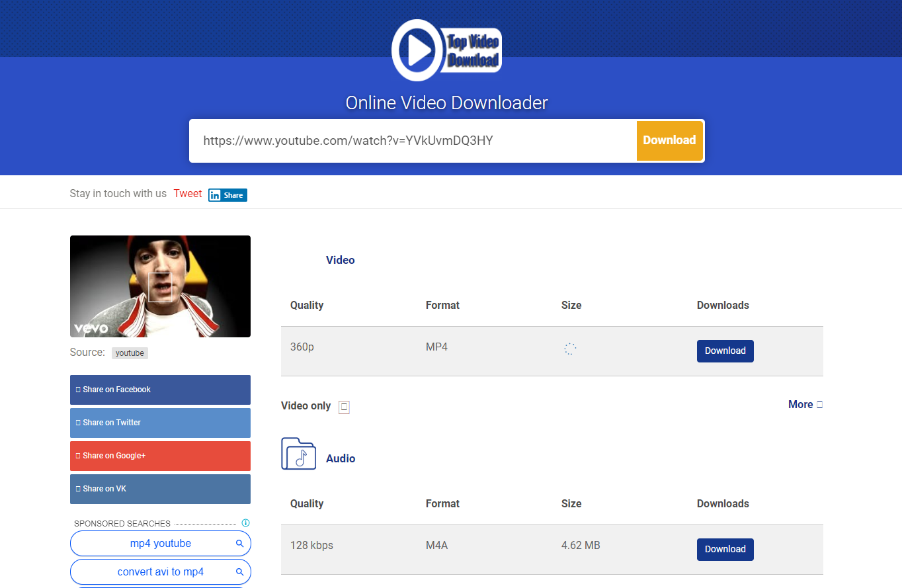Open the video thumbnail preview
The image size is (902, 588).
pyautogui.click(x=160, y=286)
